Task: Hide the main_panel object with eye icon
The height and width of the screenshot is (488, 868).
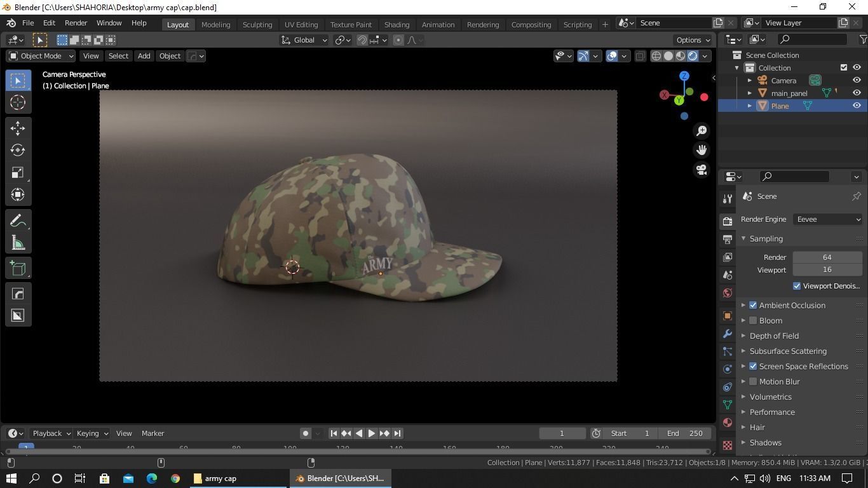Action: [x=857, y=93]
